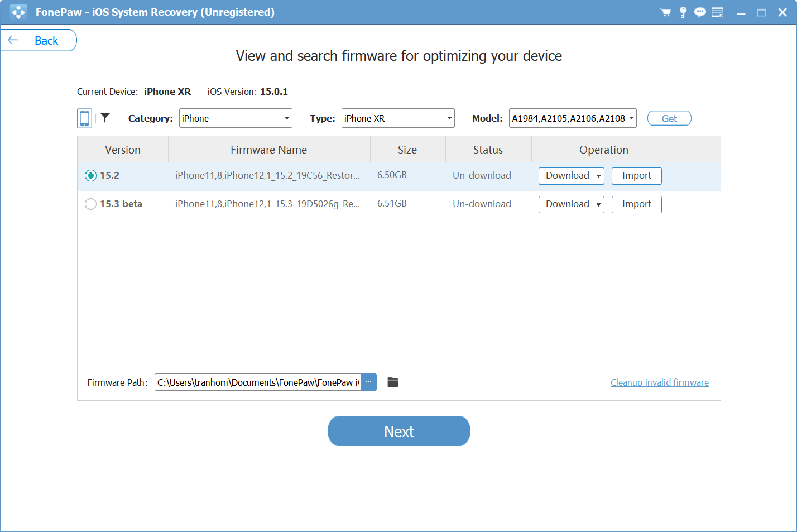Click firmware name iPhone11,8,iPhone12,1_15.3_19D5026g
The height and width of the screenshot is (532, 797).
[x=267, y=204]
